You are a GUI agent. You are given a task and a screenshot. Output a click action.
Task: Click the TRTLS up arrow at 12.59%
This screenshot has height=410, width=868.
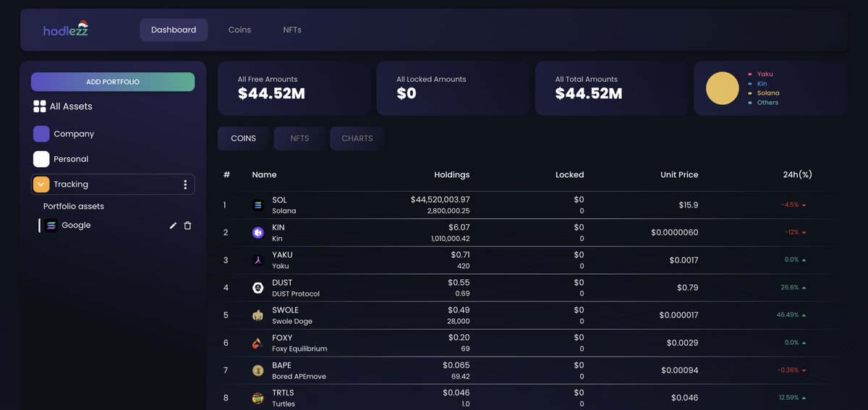804,398
